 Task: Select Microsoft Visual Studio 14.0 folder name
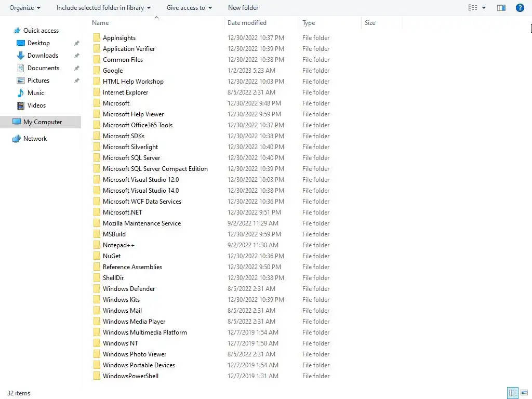(x=141, y=190)
